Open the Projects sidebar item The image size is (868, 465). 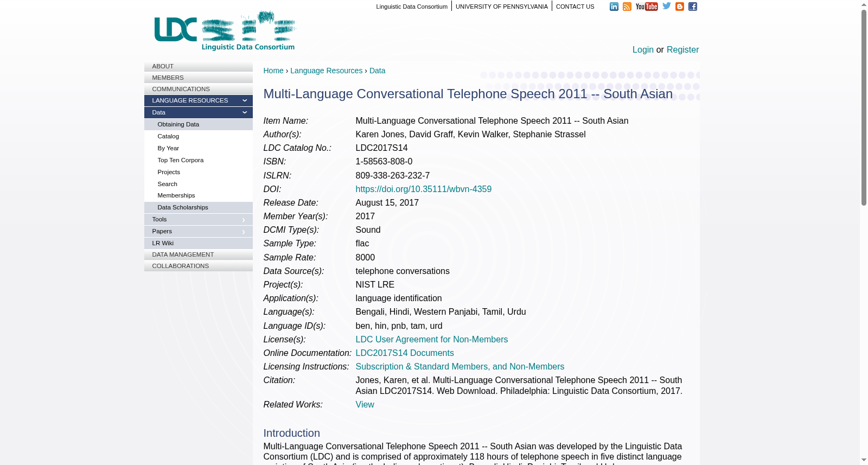[x=199, y=172]
